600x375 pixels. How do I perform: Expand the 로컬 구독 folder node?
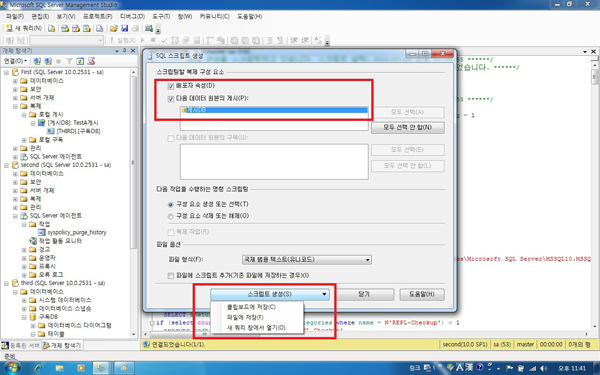(24, 140)
